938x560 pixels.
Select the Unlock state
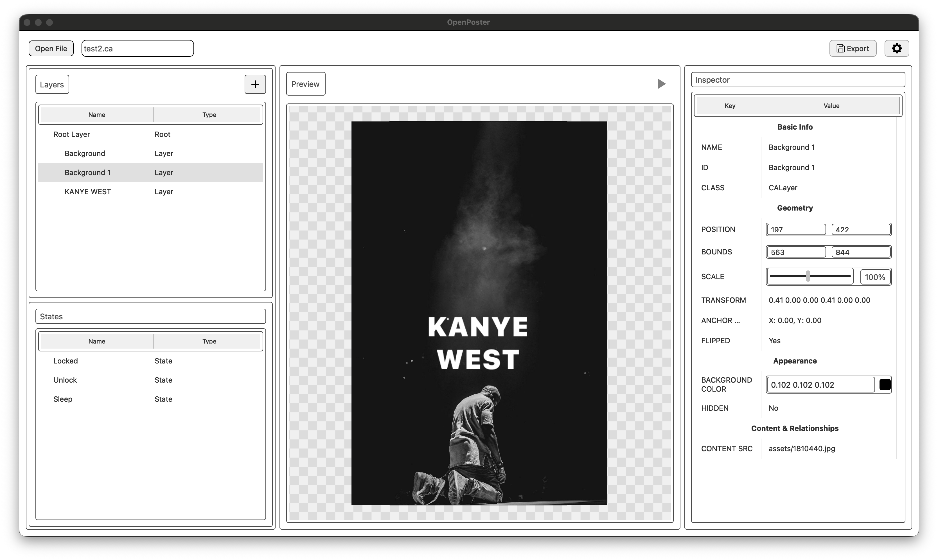click(x=65, y=380)
